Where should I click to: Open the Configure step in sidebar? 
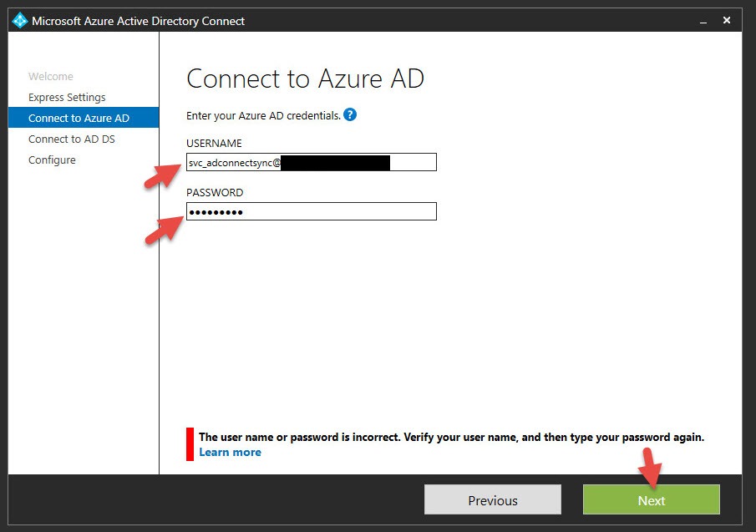point(52,160)
